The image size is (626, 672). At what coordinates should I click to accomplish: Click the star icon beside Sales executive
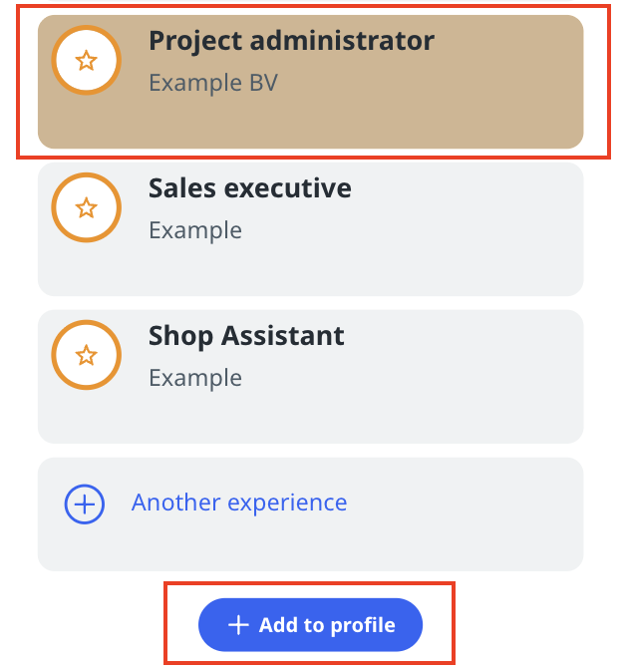(x=87, y=208)
